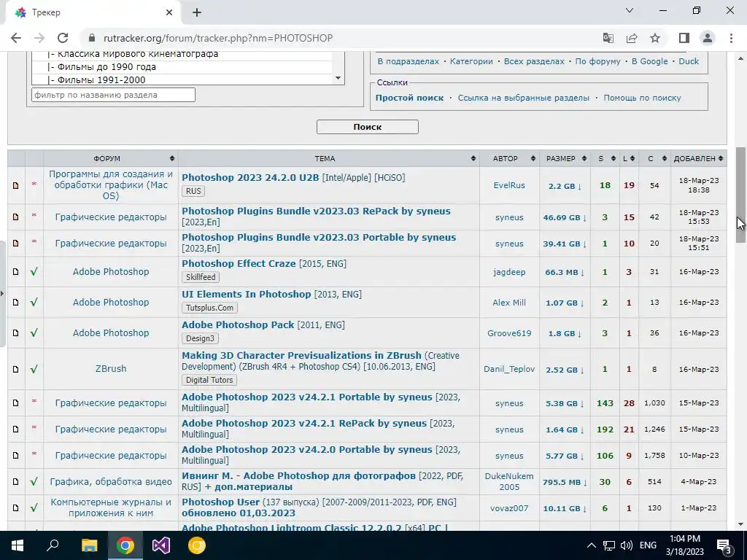Open 'Ссылка на выбранные разделы' link
The image size is (747, 560).
pos(524,98)
